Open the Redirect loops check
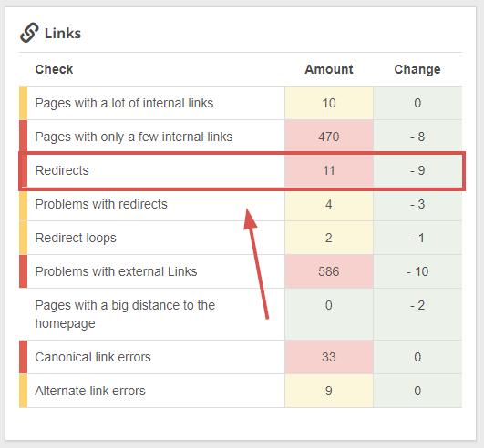This screenshot has height=448, width=484. [76, 238]
